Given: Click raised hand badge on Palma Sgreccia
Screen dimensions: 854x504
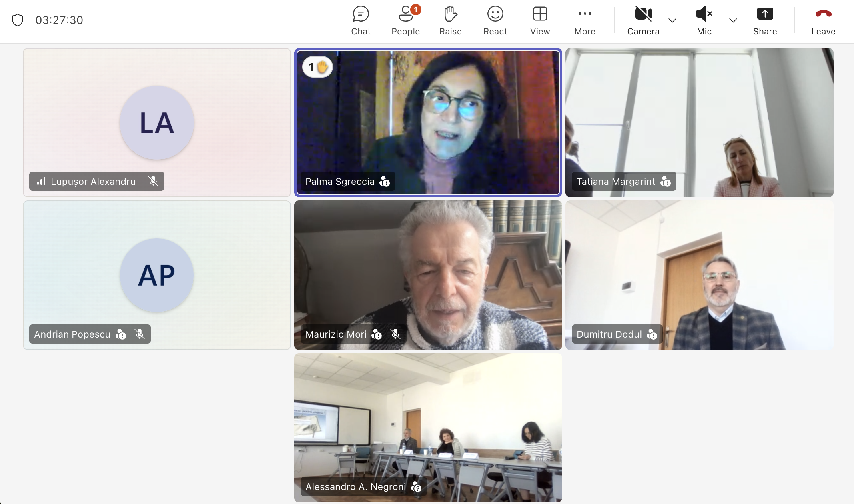Looking at the screenshot, I should pos(318,67).
